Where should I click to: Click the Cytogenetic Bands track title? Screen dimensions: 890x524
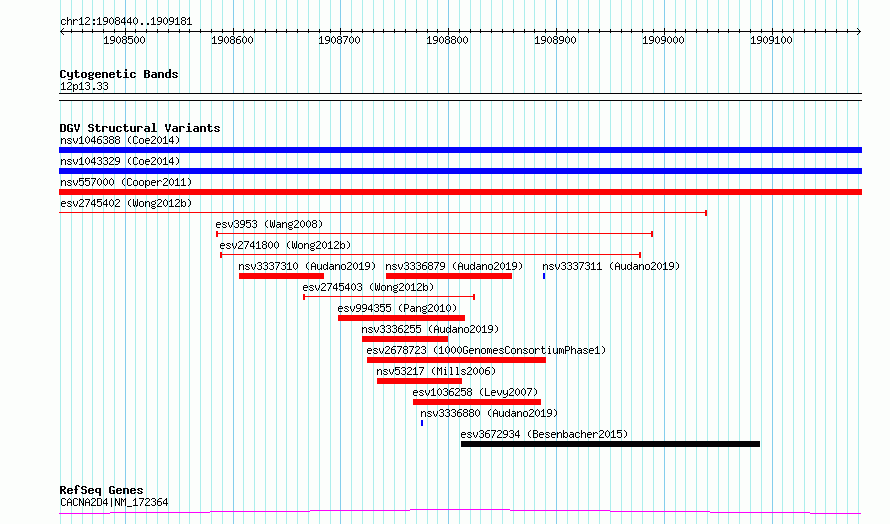pyautogui.click(x=119, y=74)
